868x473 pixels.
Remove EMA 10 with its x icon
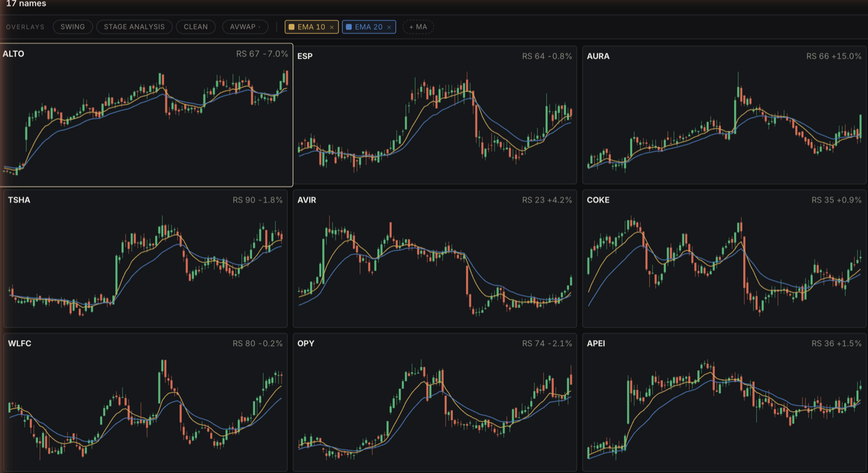tap(332, 27)
